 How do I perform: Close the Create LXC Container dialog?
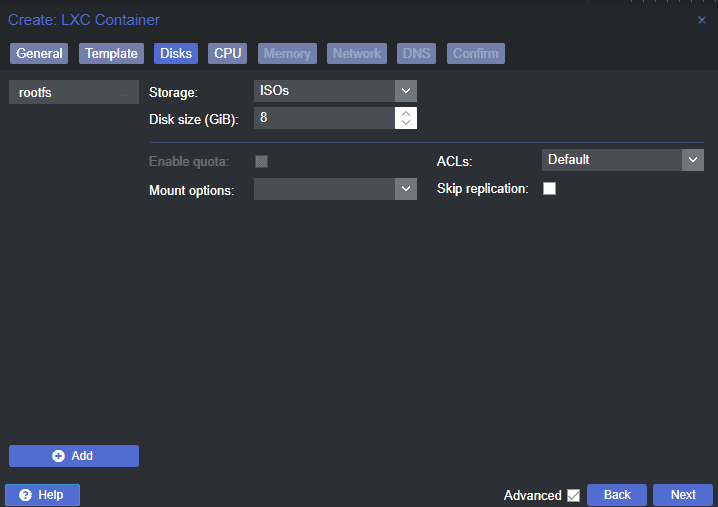701,20
